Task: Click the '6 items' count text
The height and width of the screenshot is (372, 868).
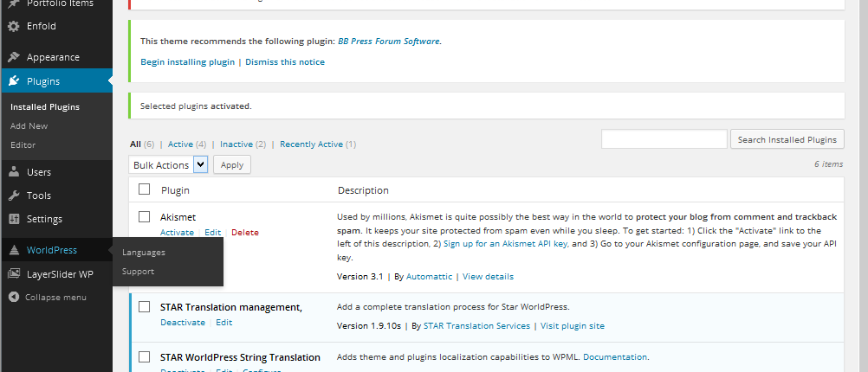Action: [x=829, y=164]
